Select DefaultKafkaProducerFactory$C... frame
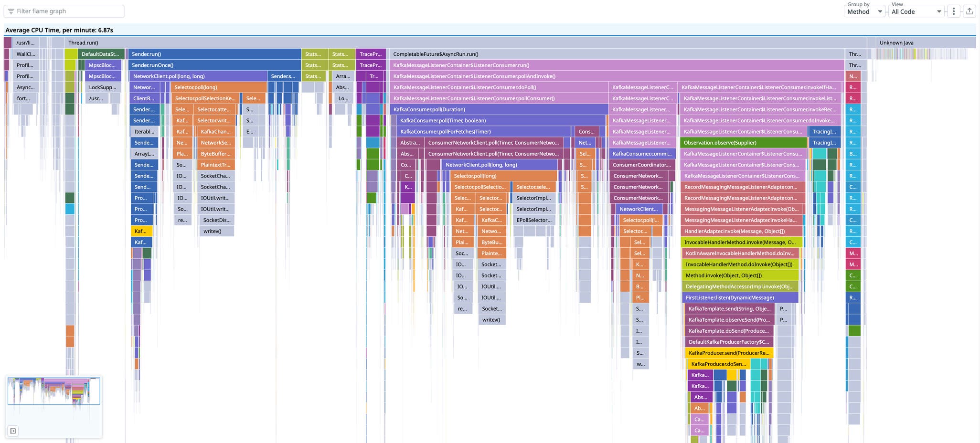980x443 pixels. coord(730,342)
